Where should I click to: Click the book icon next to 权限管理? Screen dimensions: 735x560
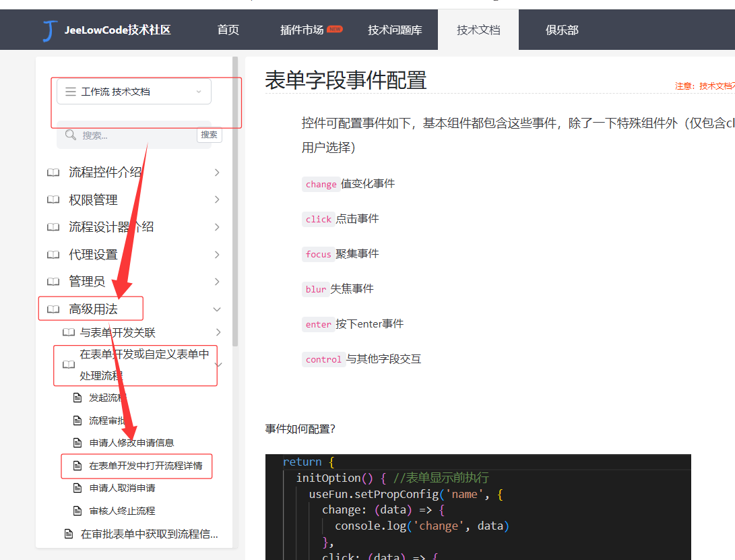53,200
